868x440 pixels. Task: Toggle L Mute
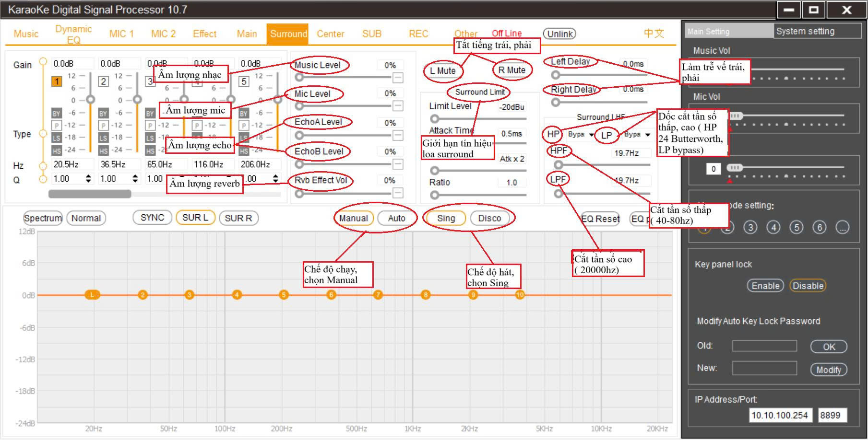pyautogui.click(x=443, y=71)
